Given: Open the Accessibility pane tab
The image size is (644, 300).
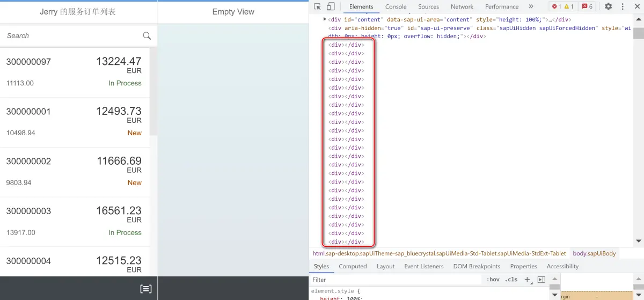Looking at the screenshot, I should [x=562, y=266].
